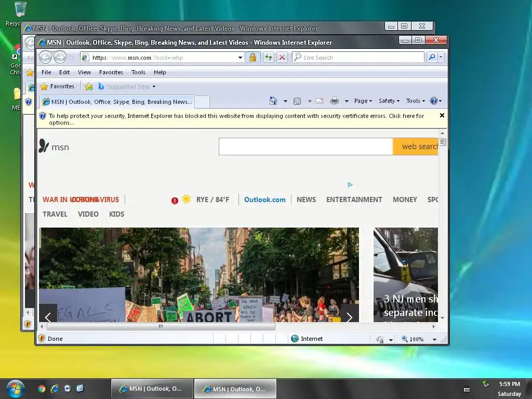Open the Favorites menu

[111, 72]
